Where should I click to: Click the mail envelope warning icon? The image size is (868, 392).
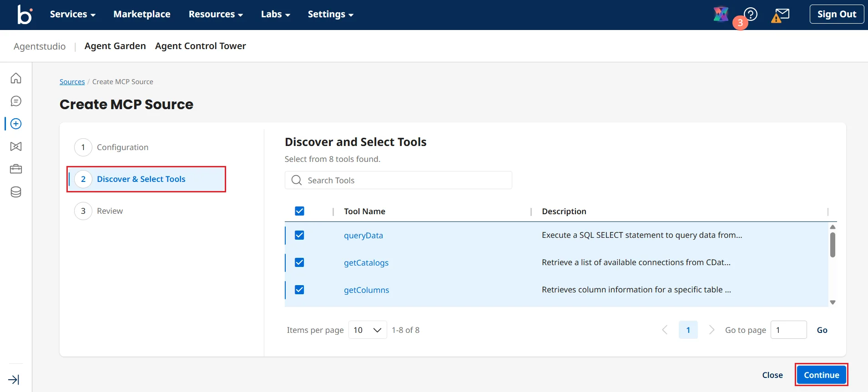coord(781,15)
